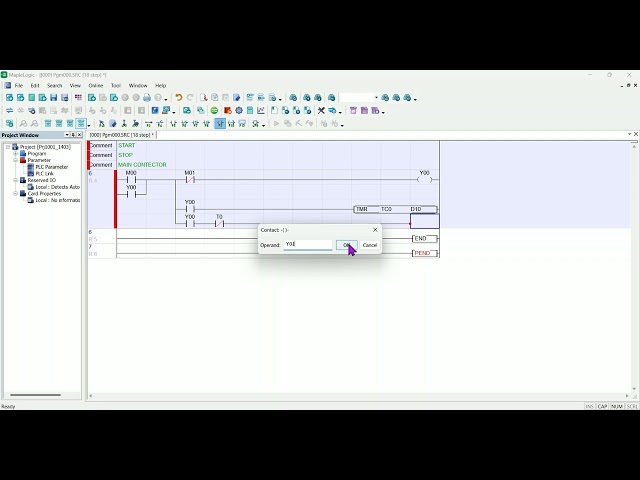Click the orange Undo arrow
640x480 pixels.
click(178, 98)
